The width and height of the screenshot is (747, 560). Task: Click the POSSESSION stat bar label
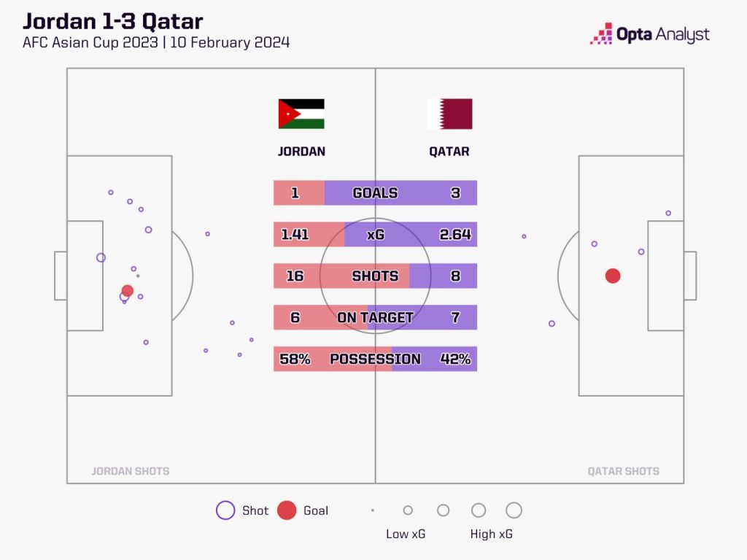[375, 359]
